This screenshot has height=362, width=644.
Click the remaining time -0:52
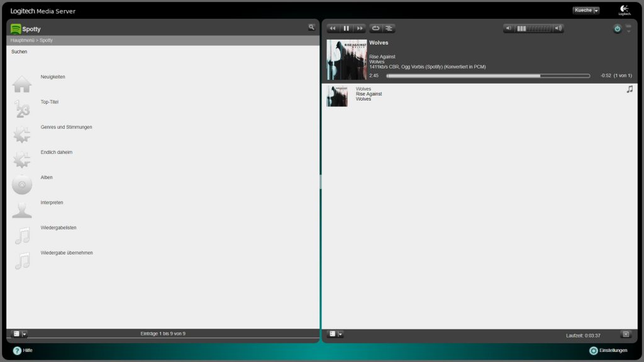click(x=606, y=75)
